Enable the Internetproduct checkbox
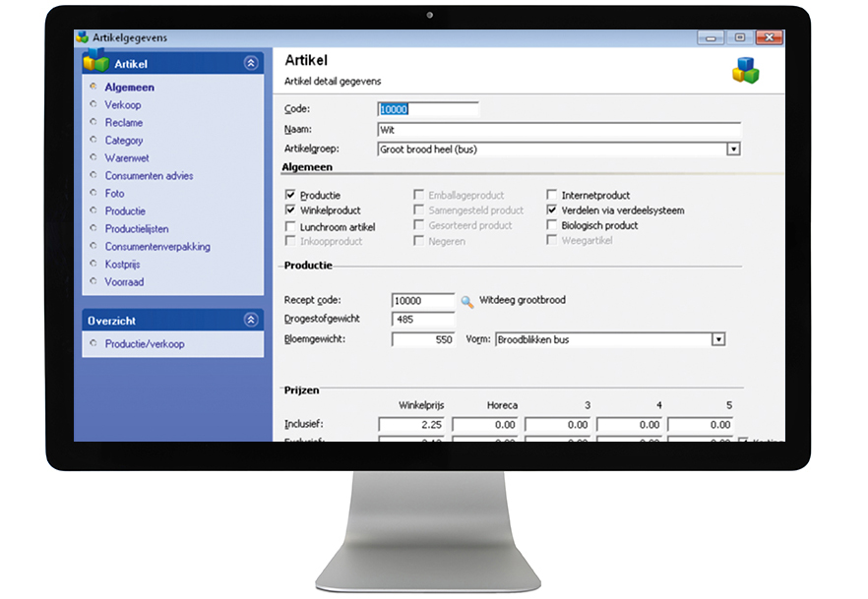This screenshot has height=599, width=868. 551,195
